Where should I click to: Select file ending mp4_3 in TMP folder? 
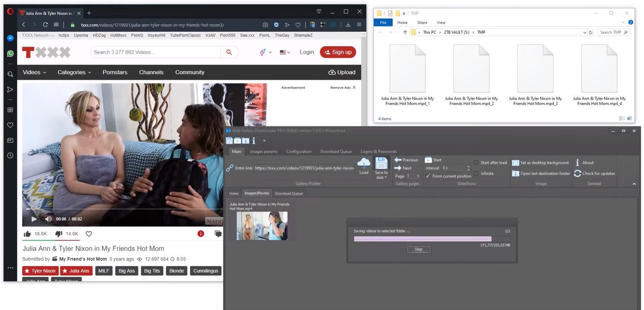535,75
